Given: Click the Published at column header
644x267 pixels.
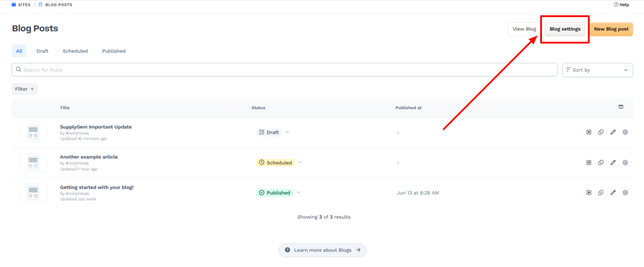Looking at the screenshot, I should 409,107.
